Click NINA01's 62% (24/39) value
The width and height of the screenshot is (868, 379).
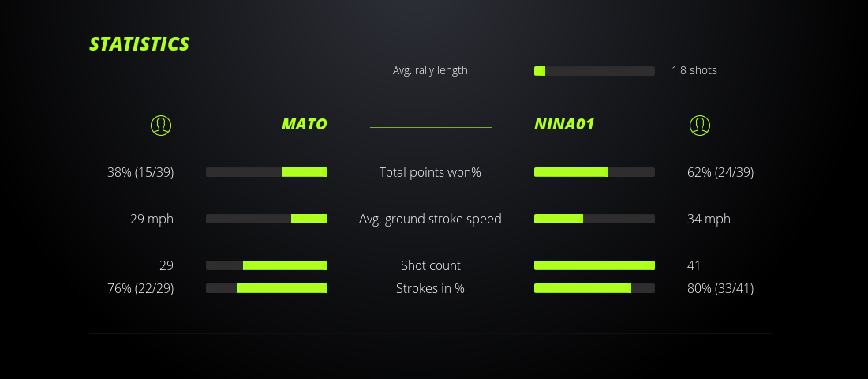[x=720, y=172]
